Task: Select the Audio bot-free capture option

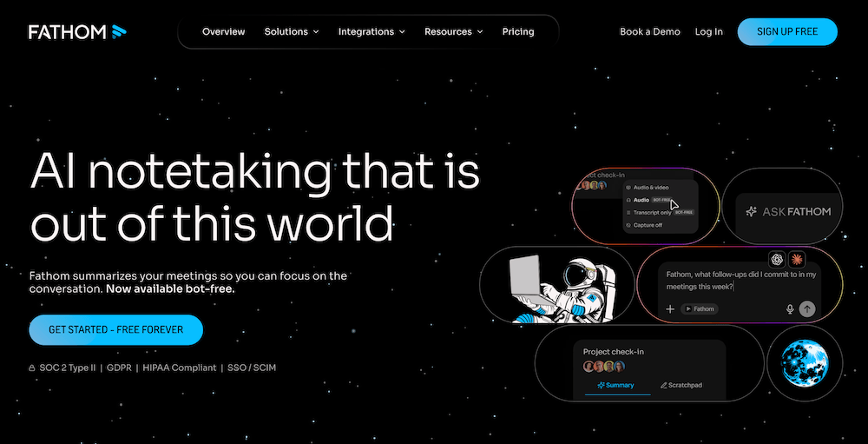Action: 652,200
